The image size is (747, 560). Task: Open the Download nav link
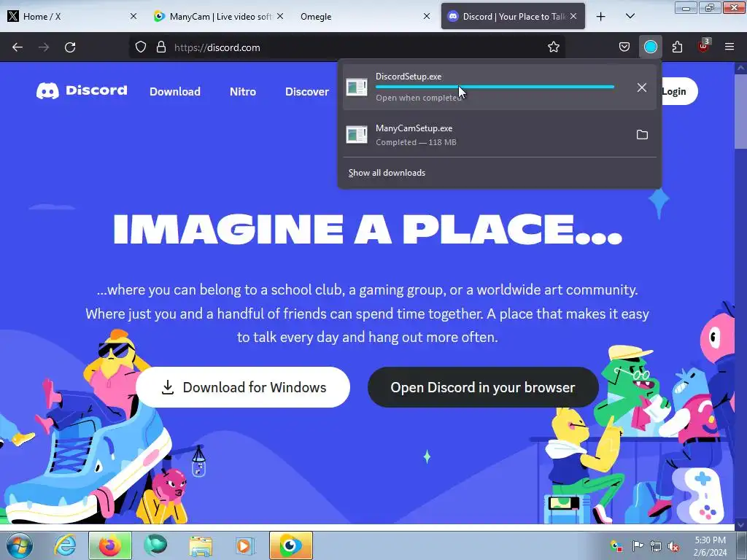175,91
